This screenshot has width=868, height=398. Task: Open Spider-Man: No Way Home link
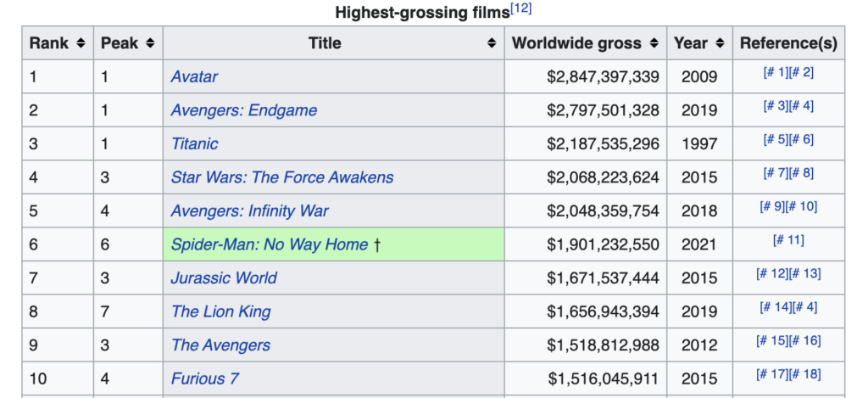pos(270,244)
